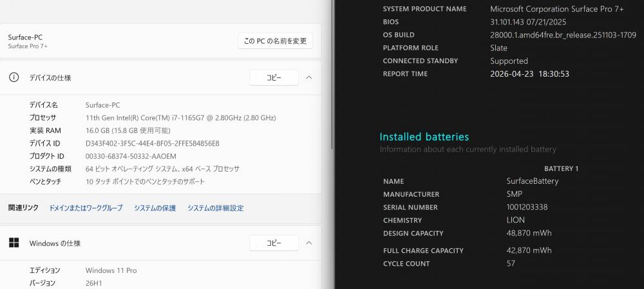Copy the device specifications
Image resolution: width=644 pixels, height=289 pixels.
pos(274,77)
